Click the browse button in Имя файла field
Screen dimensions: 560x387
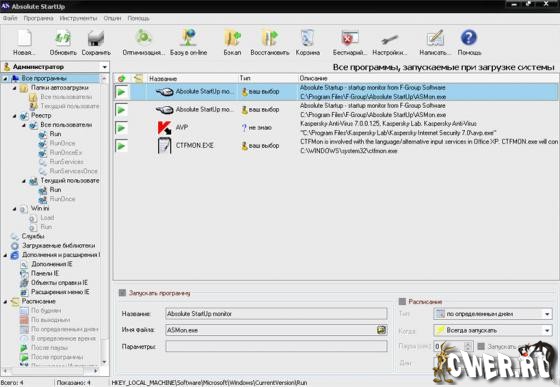381,330
